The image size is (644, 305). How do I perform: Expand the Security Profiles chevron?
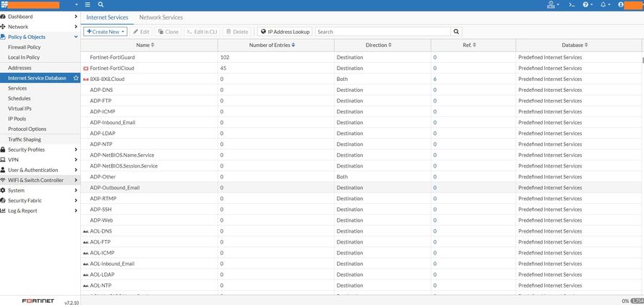[76, 150]
